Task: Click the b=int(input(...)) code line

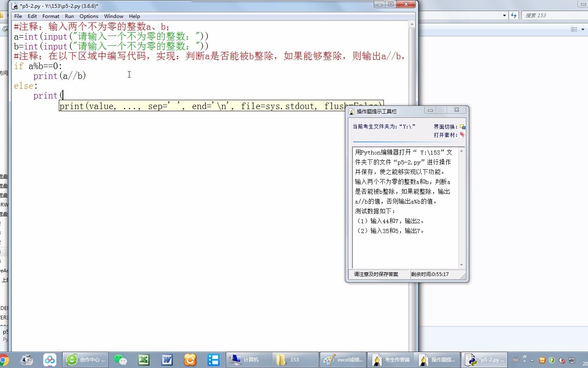Action: (x=111, y=47)
